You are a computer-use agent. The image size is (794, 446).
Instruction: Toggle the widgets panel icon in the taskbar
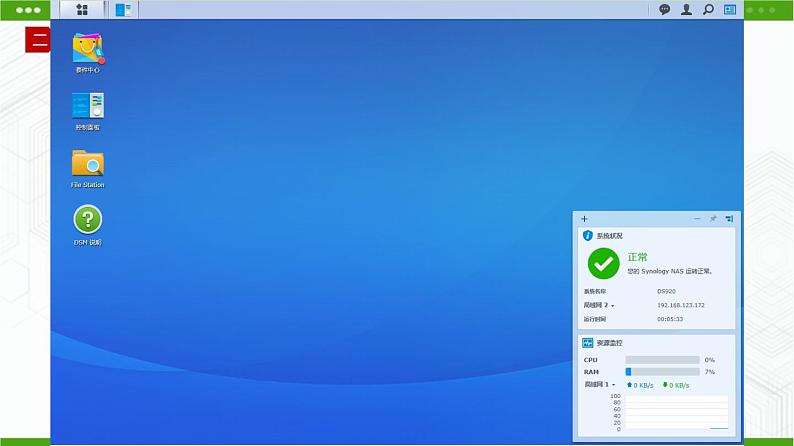click(x=730, y=10)
